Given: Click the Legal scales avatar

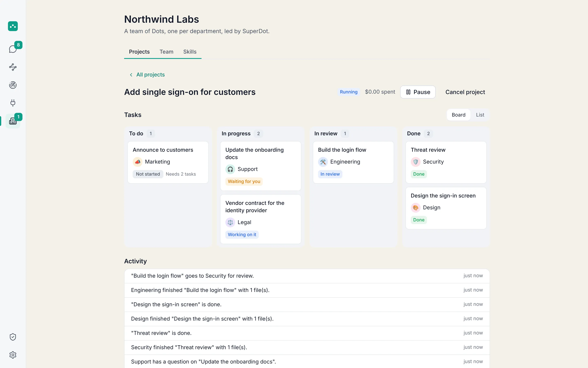Looking at the screenshot, I should point(230,222).
